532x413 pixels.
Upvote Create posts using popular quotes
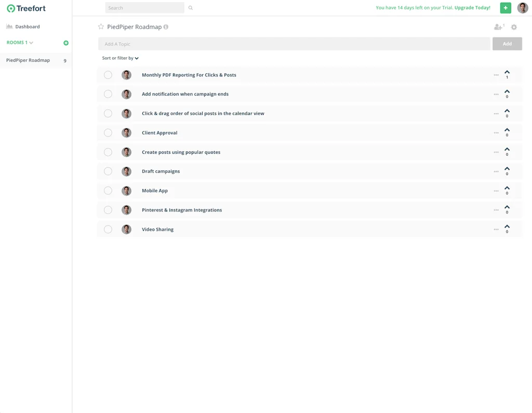pos(507,149)
